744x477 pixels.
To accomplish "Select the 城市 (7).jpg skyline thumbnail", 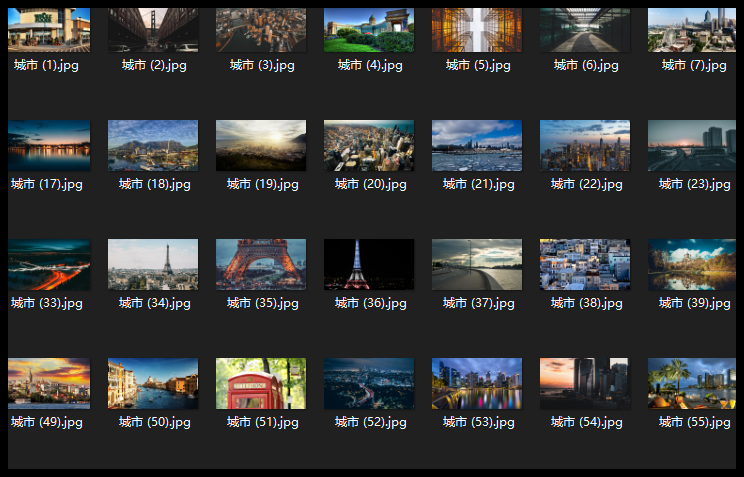I will point(692,30).
